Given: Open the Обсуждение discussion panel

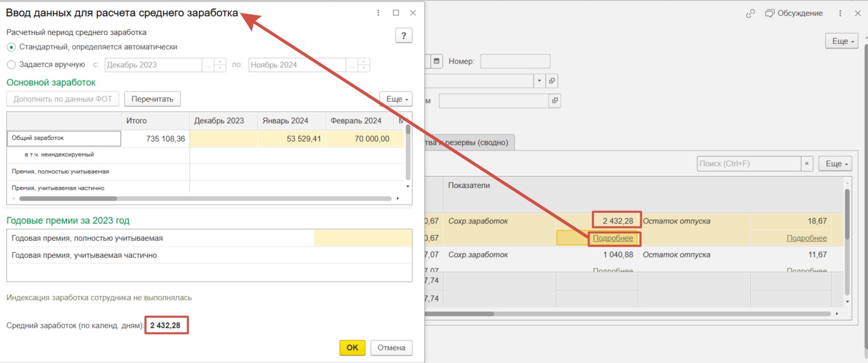Looking at the screenshot, I should [x=794, y=13].
